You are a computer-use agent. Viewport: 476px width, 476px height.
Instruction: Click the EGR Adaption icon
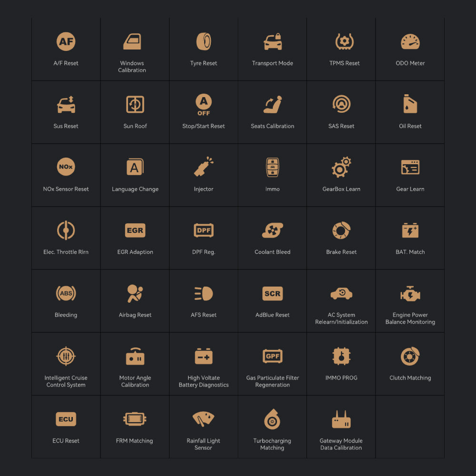point(135,230)
